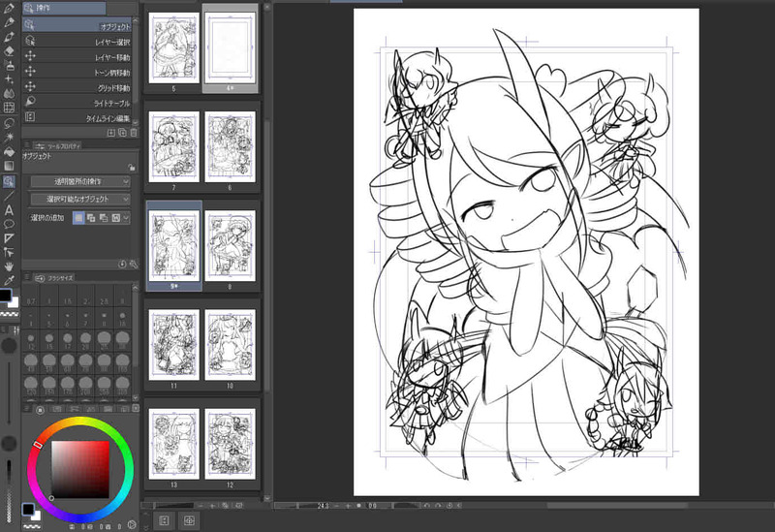Image resolution: width=775 pixels, height=532 pixels.
Task: Toggle remove from selection mode button
Action: click(104, 217)
